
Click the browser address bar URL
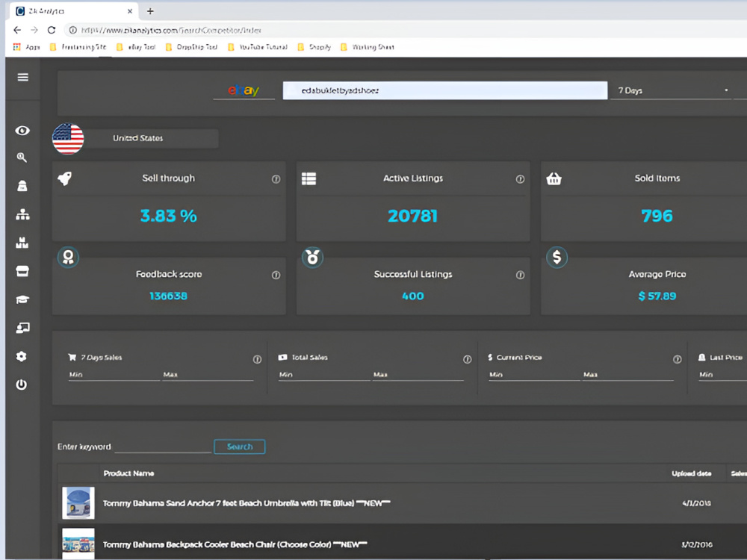[171, 30]
